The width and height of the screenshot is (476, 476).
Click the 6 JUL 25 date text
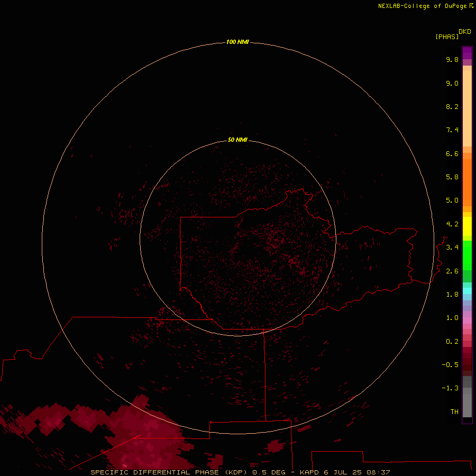[x=342, y=472]
